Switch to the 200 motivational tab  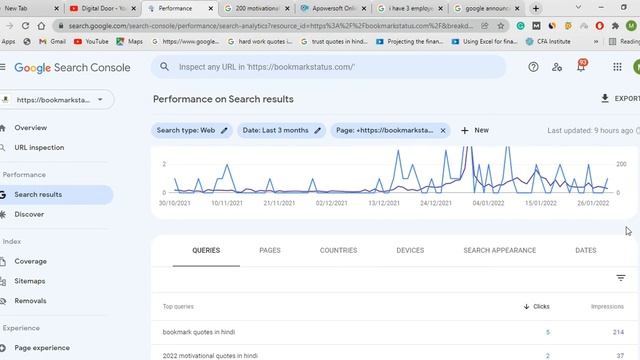256,8
